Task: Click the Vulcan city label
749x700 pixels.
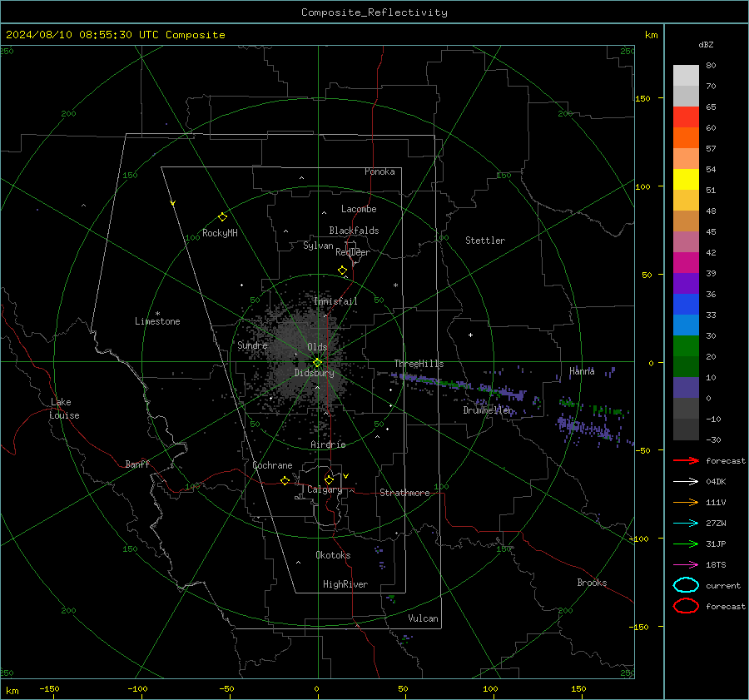Action: click(423, 618)
